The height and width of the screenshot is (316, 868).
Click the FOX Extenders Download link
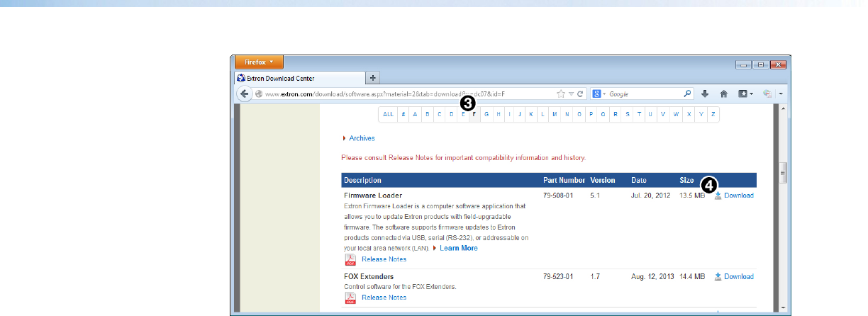coord(739,276)
